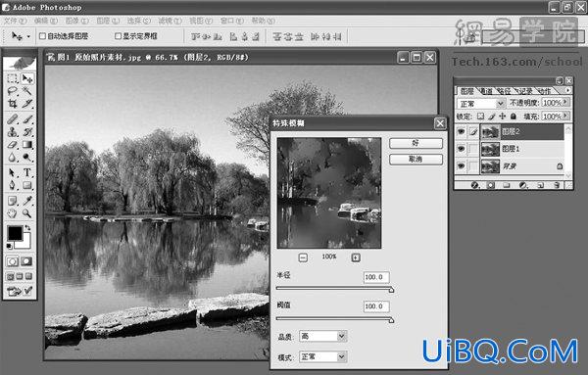Click adjustment layer icon in Layers panel
Image resolution: width=588 pixels, height=375 pixels.
[x=523, y=185]
